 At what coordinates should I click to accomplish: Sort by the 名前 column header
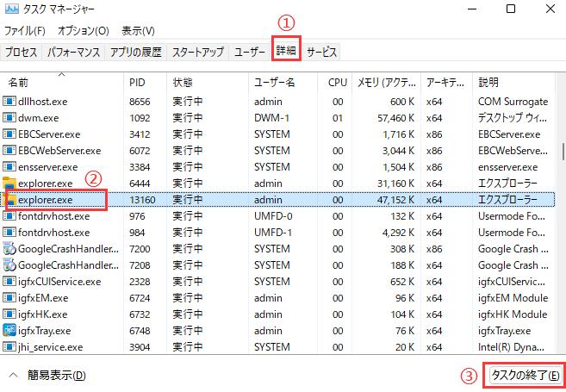62,83
